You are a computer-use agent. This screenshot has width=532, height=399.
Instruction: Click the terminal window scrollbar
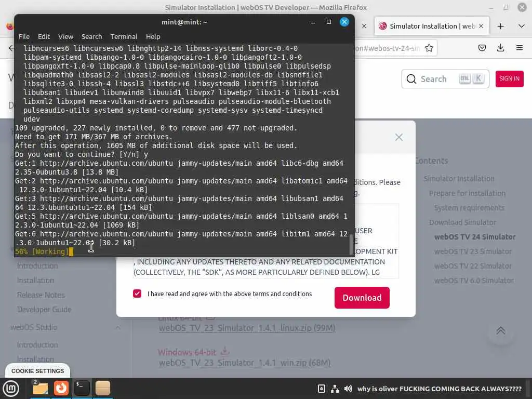[352, 244]
